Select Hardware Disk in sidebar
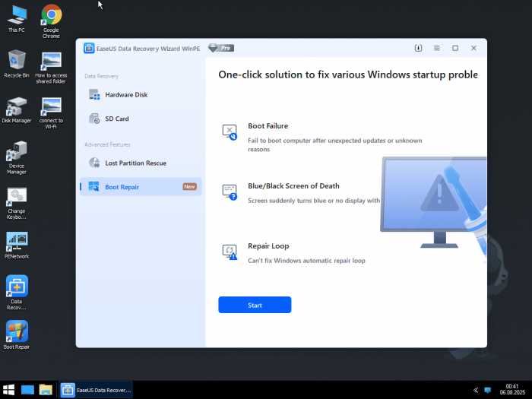This screenshot has width=532, height=399. click(141, 95)
